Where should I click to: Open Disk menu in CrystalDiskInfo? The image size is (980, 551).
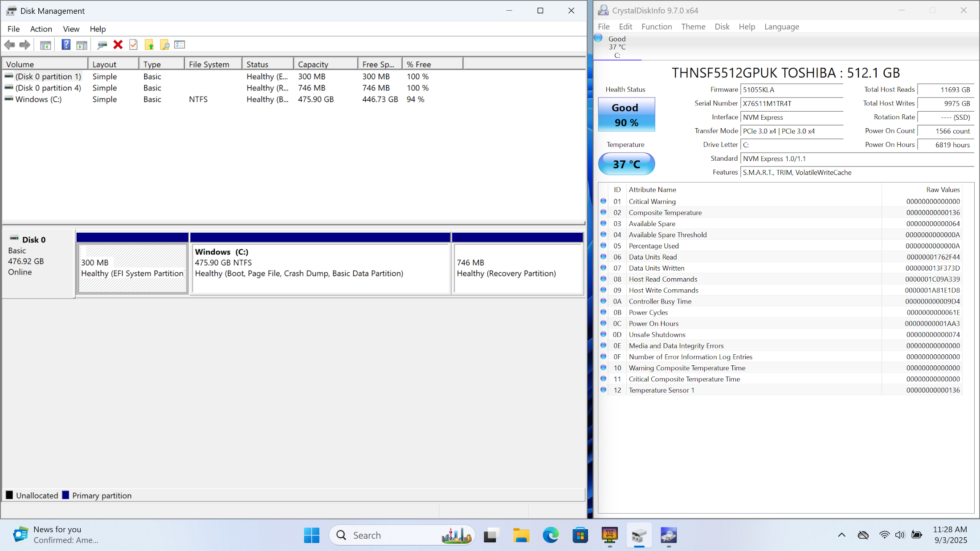click(722, 27)
